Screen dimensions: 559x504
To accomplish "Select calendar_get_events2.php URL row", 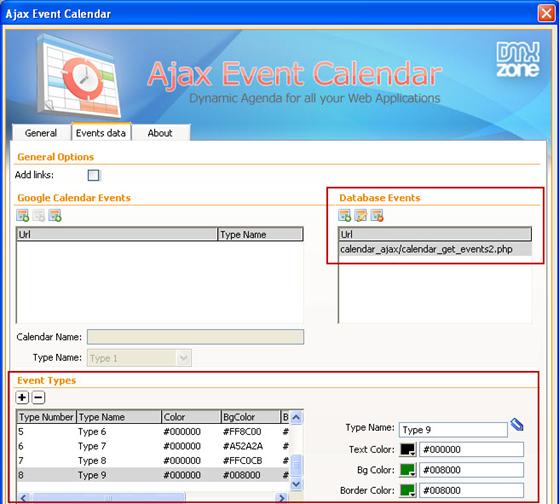I will point(435,249).
